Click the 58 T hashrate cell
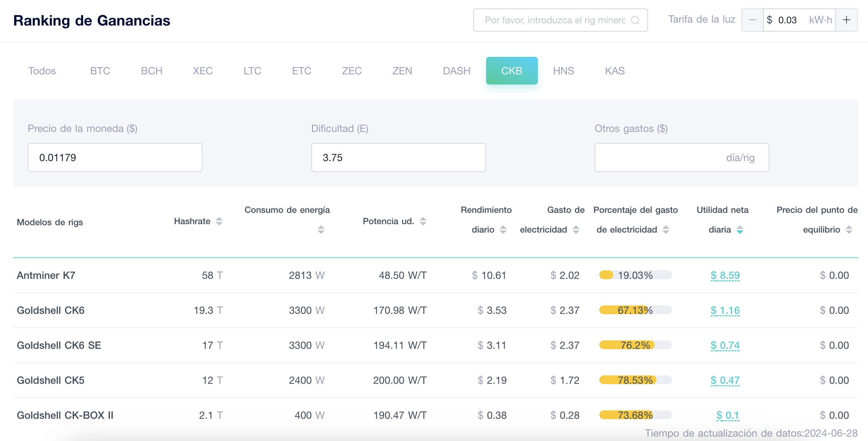 tap(212, 275)
